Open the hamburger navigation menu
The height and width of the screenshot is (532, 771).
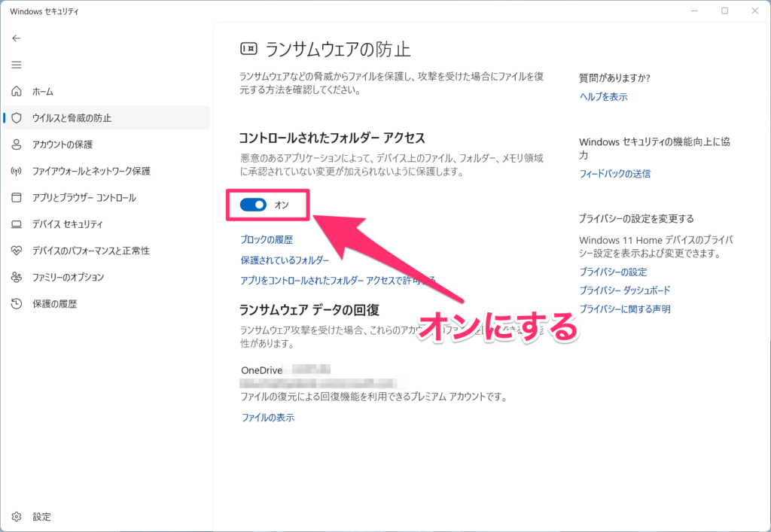[17, 65]
